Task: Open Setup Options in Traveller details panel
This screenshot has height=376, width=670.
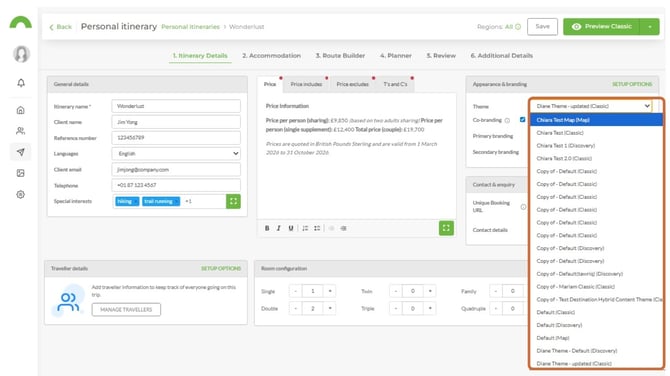Action: coord(221,268)
